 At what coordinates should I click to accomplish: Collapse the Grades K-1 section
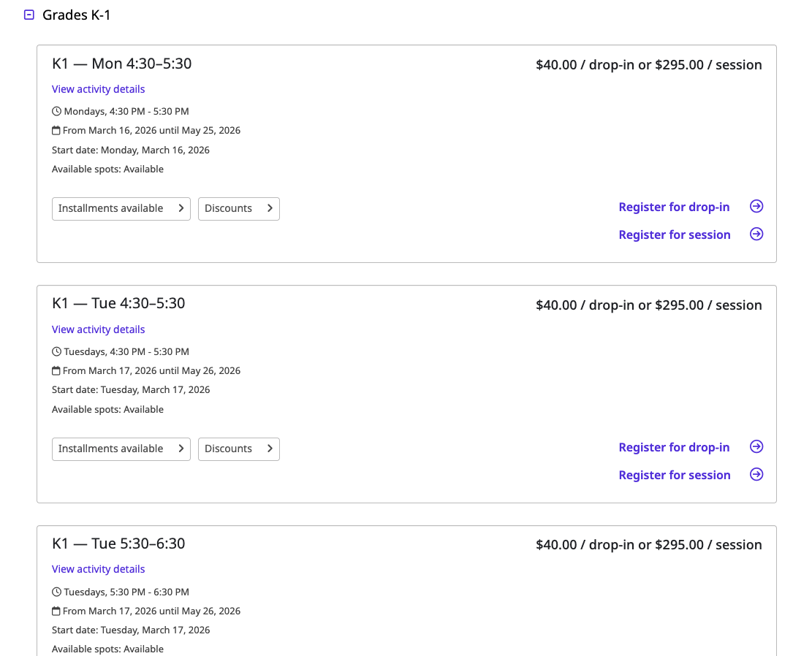coord(29,15)
